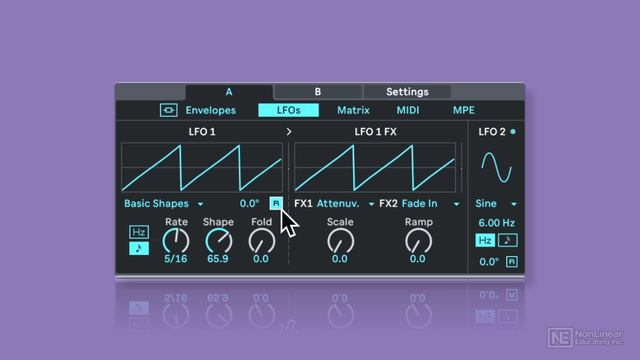The height and width of the screenshot is (360, 640).
Task: Open the LFO 2 Sine shape dropdown
Action: [496, 204]
